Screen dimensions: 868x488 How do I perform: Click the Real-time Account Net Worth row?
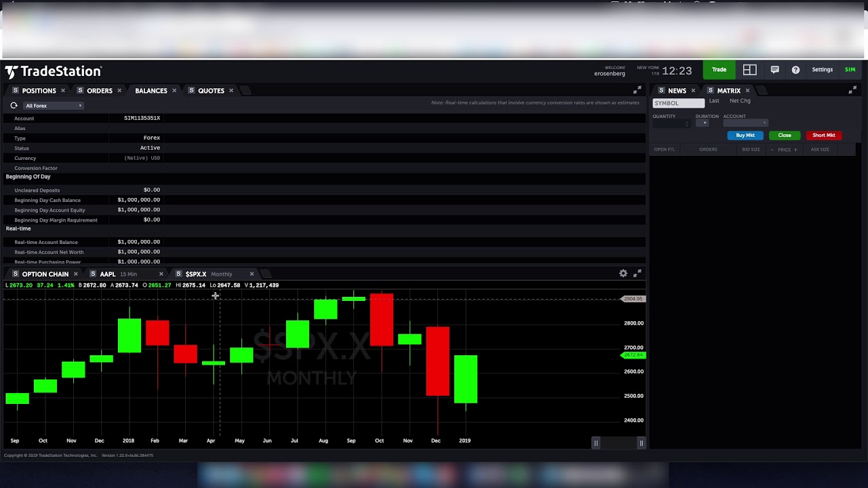point(324,251)
